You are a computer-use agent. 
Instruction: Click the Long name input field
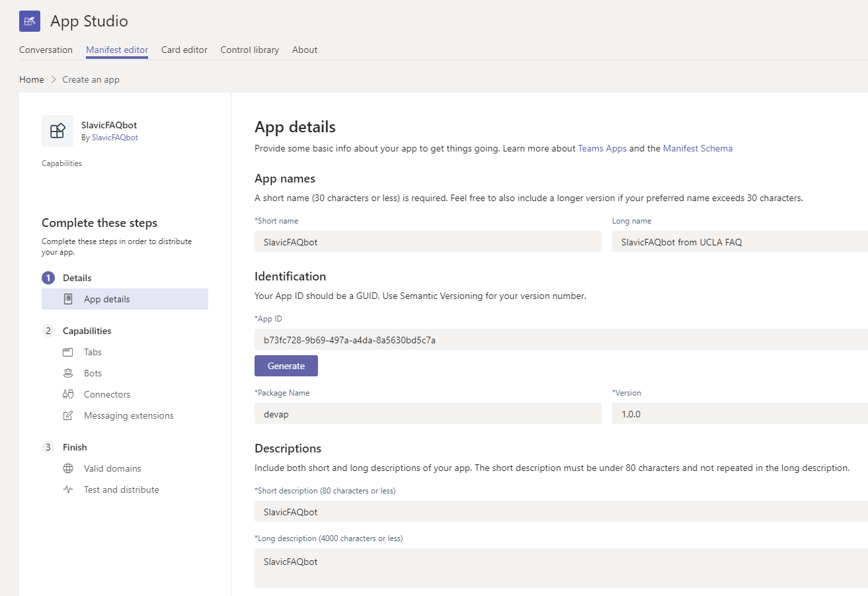coord(740,241)
